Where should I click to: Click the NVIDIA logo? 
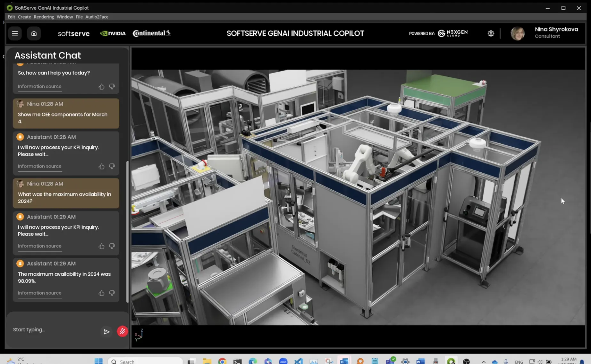pyautogui.click(x=113, y=33)
